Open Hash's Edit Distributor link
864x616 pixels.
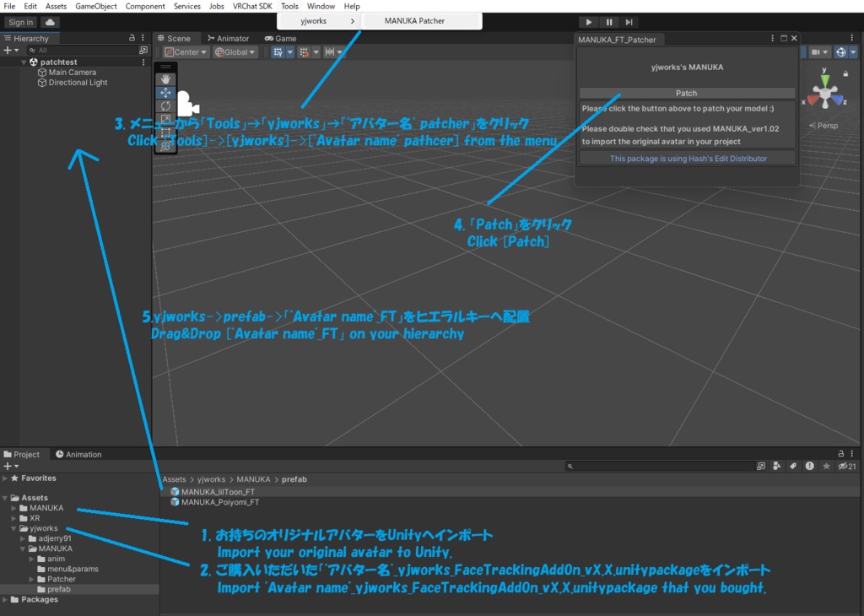pyautogui.click(x=688, y=158)
